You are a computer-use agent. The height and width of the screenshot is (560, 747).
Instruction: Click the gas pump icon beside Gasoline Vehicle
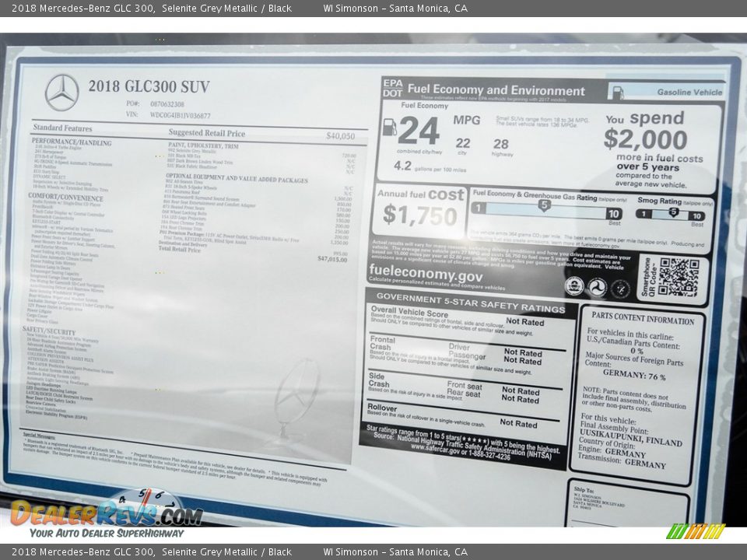(617, 93)
